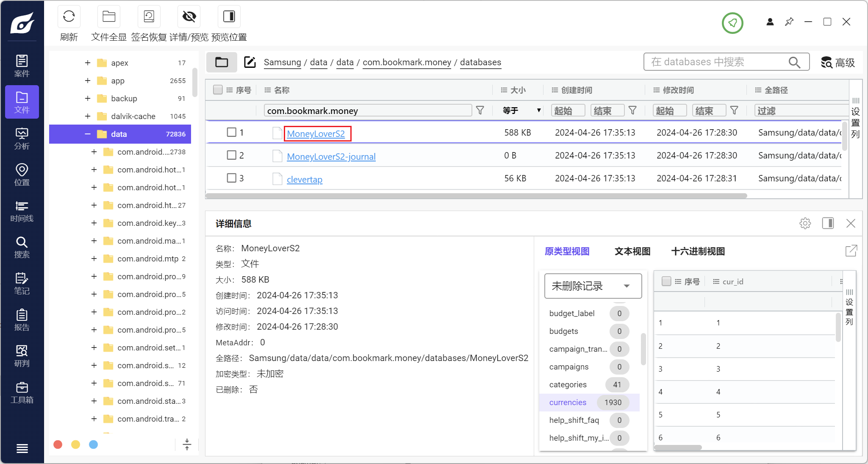
Task: Open the 位置 location sidebar section
Action: (22, 175)
